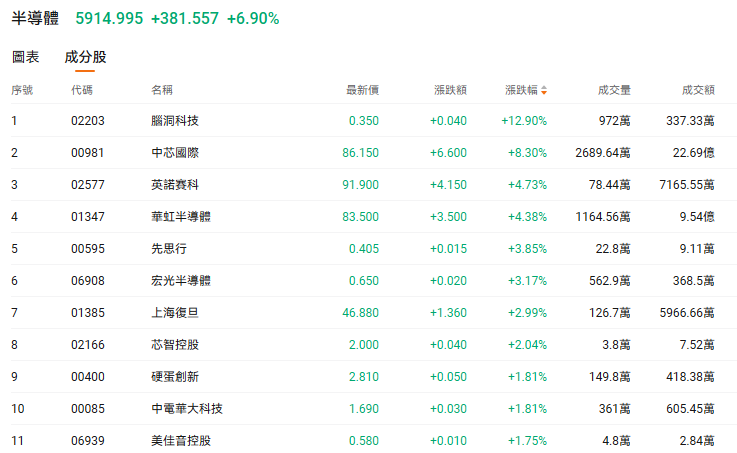View the 華虹半導體 stock page
The height and width of the screenshot is (453, 737).
181,217
